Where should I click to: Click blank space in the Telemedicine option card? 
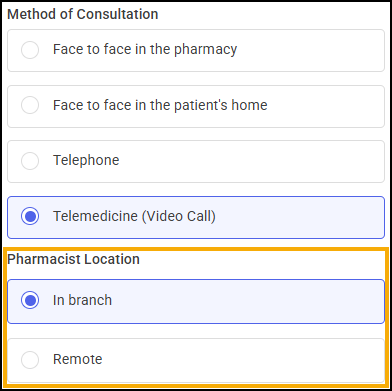point(300,217)
